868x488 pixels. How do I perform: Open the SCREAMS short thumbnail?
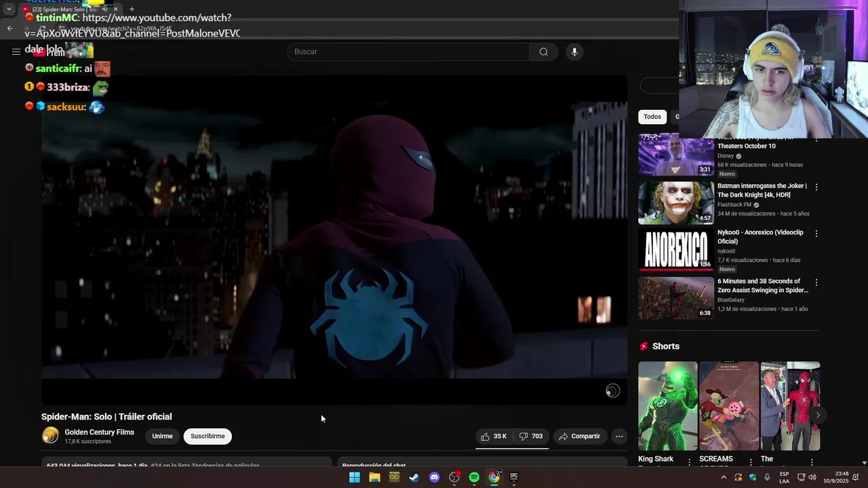tap(729, 405)
